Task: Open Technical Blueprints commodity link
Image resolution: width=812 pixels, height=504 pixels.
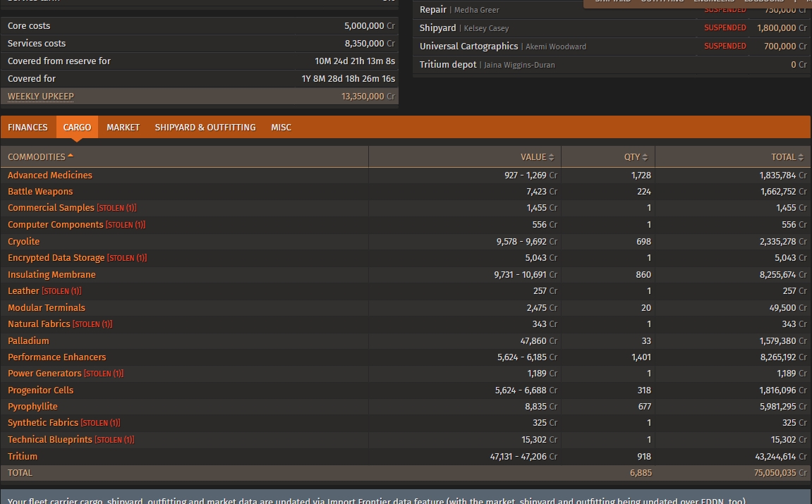Action: (x=49, y=439)
